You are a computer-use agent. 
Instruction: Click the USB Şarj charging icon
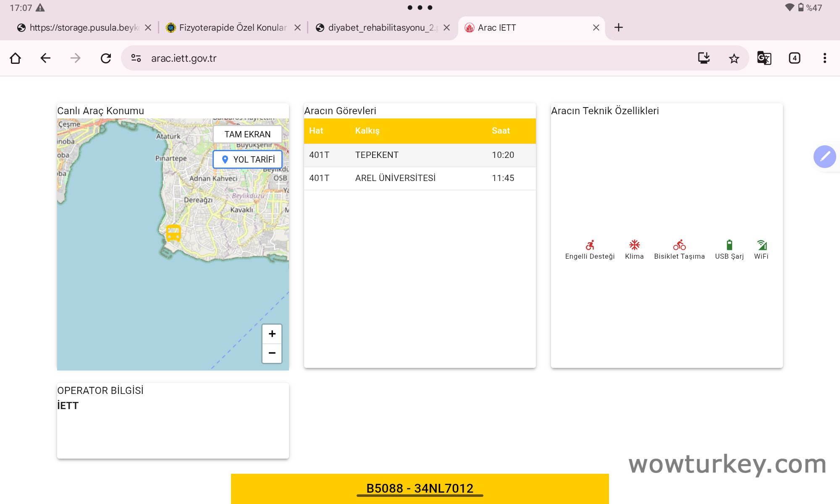730,246
